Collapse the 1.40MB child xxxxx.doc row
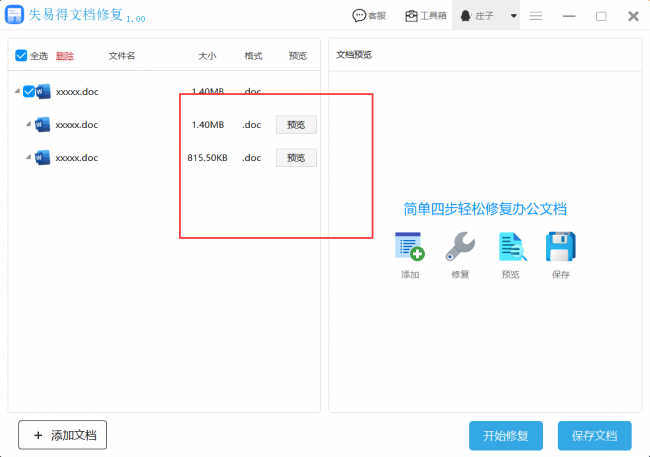 28,124
